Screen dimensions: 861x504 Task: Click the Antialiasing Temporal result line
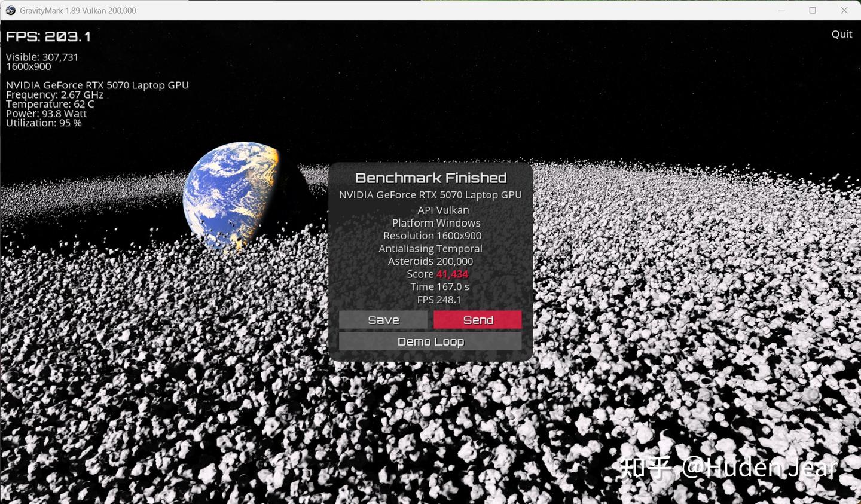[x=430, y=249]
